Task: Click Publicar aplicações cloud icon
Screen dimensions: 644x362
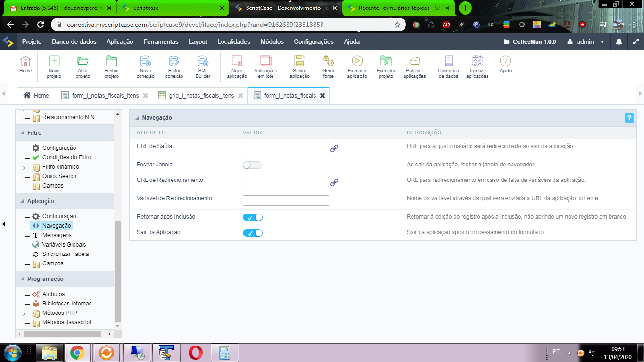Action: [x=414, y=61]
